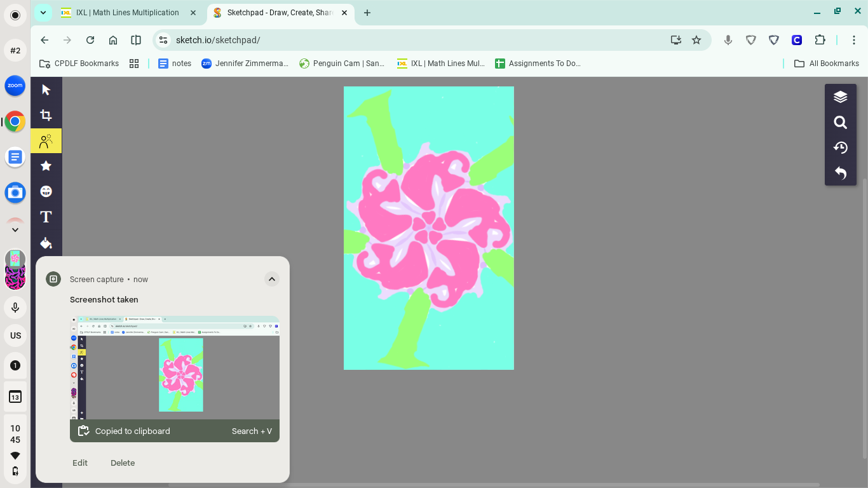Reload the sketch.io page
Image resolution: width=868 pixels, height=488 pixels.
pos(90,40)
